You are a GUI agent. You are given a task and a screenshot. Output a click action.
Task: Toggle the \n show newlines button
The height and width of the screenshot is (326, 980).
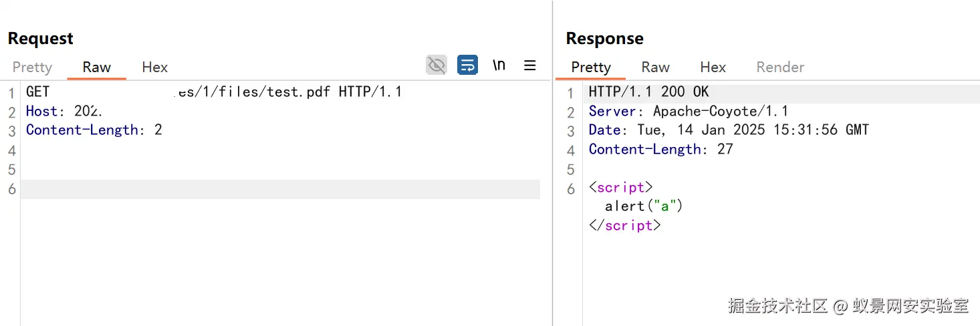[x=499, y=65]
